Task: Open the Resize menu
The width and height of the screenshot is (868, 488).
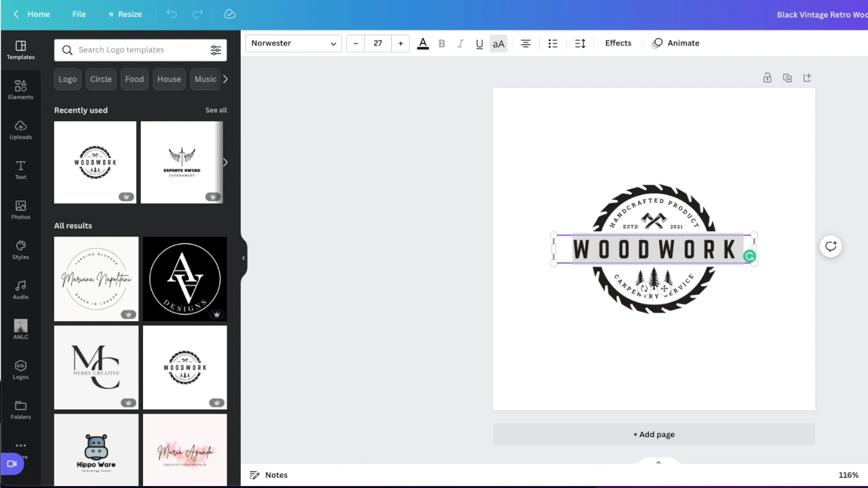Action: click(125, 14)
